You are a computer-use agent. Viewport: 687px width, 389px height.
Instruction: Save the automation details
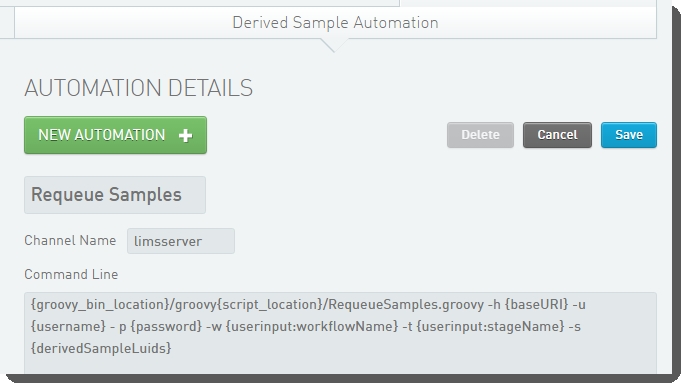pyautogui.click(x=629, y=135)
